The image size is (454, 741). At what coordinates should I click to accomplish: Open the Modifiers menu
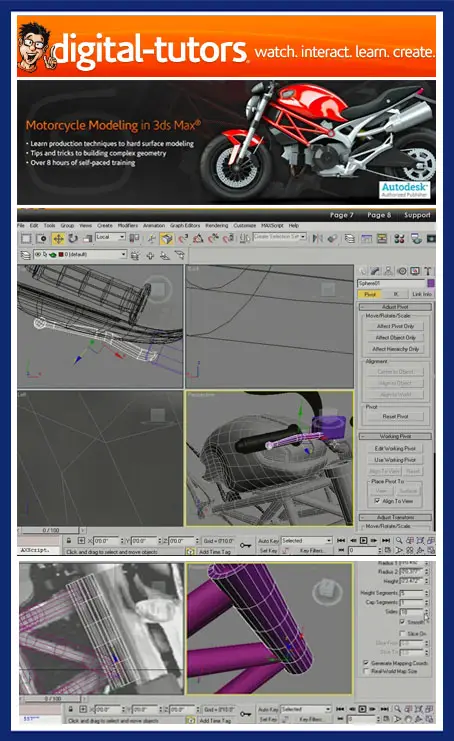(128, 225)
